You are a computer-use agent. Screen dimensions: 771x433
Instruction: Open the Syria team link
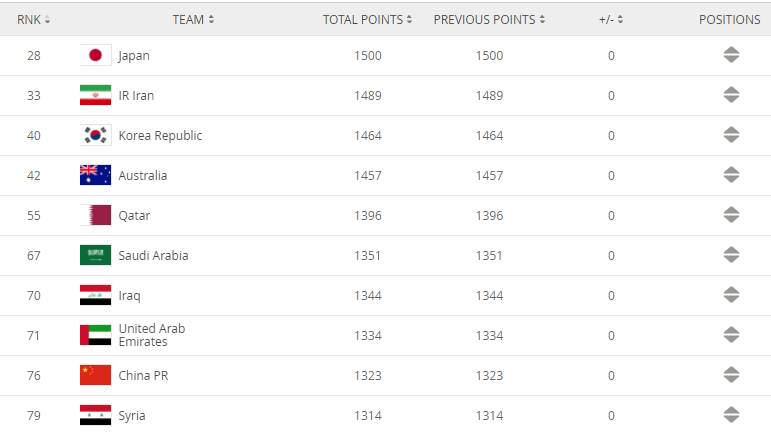pyautogui.click(x=134, y=415)
